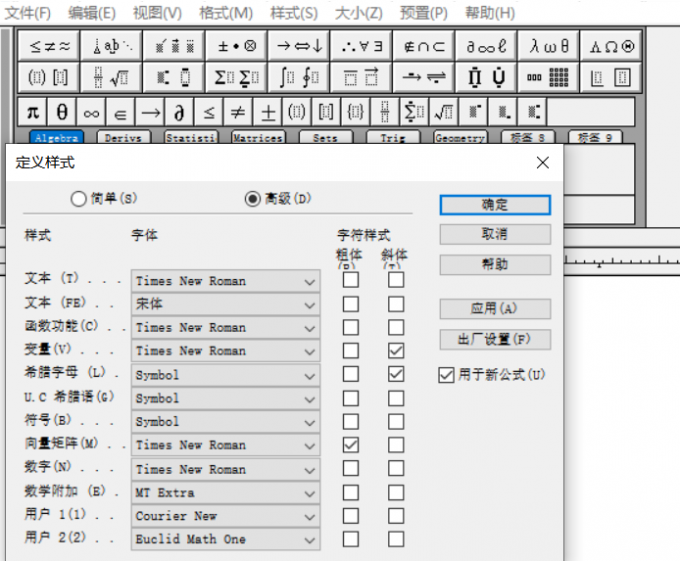Close the 定义样式 dialog
The height and width of the screenshot is (561, 680).
coord(543,163)
